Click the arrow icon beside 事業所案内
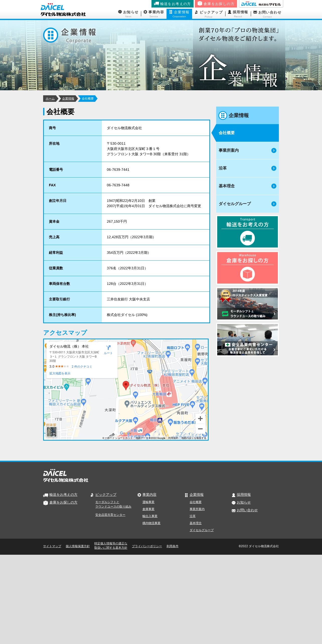The height and width of the screenshot is (644, 322). (274, 150)
